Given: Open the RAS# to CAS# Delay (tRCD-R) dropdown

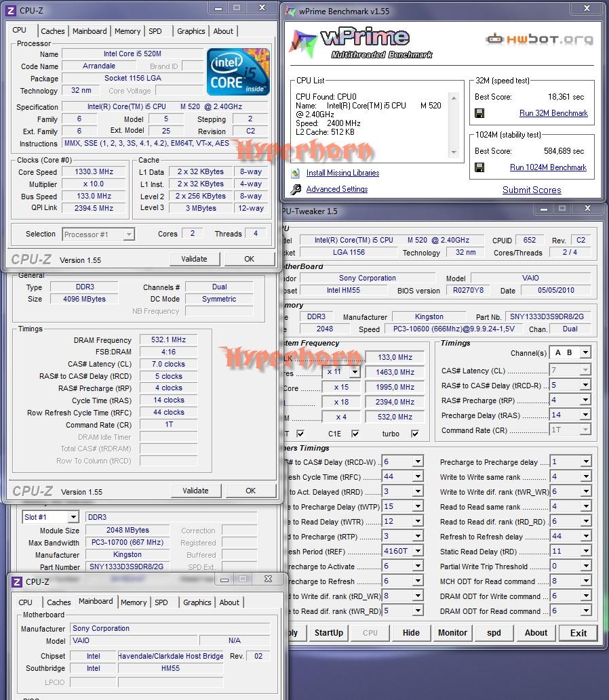Looking at the screenshot, I should 585,386.
